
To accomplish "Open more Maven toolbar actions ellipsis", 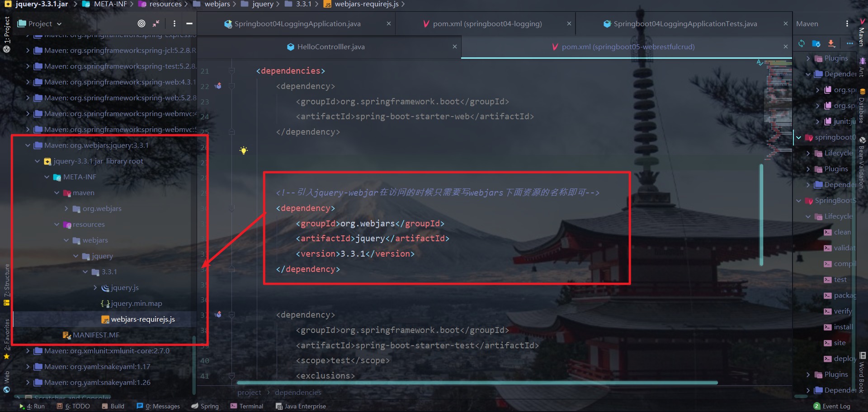I will (850, 43).
